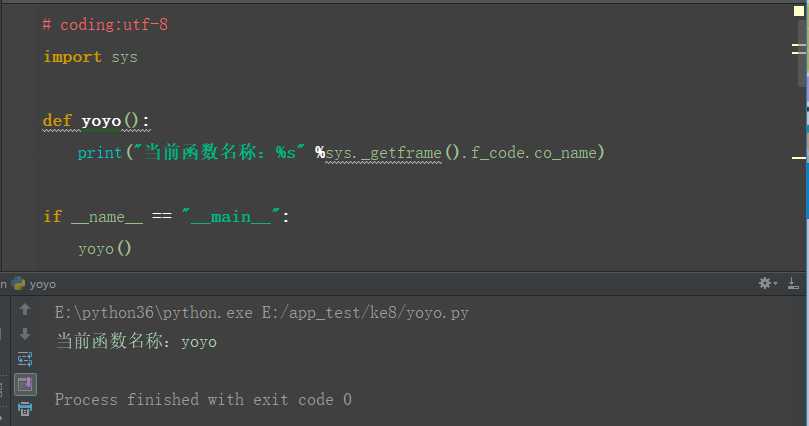Click the down stack trace arrow
The image size is (809, 426).
(x=25, y=334)
